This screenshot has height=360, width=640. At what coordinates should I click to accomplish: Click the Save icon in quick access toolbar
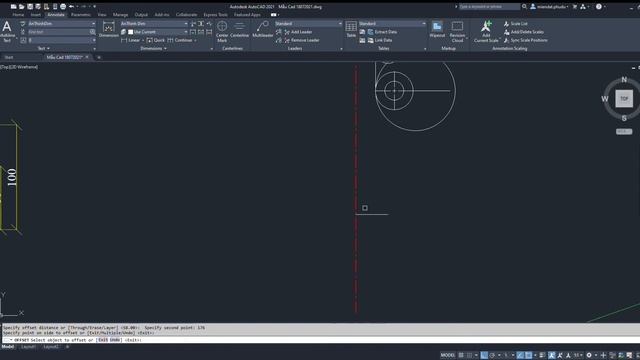(x=30, y=7)
